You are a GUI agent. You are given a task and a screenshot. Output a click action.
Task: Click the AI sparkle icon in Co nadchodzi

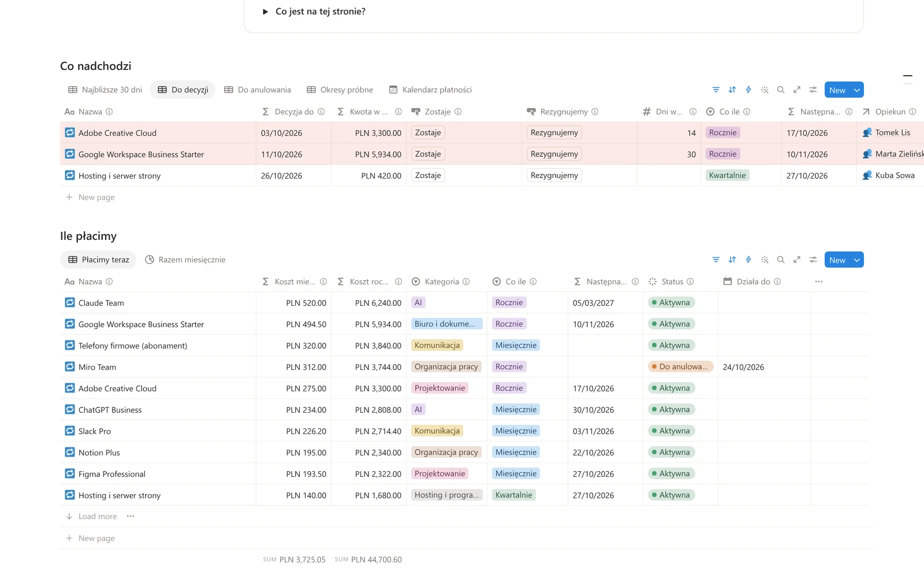coord(765,90)
